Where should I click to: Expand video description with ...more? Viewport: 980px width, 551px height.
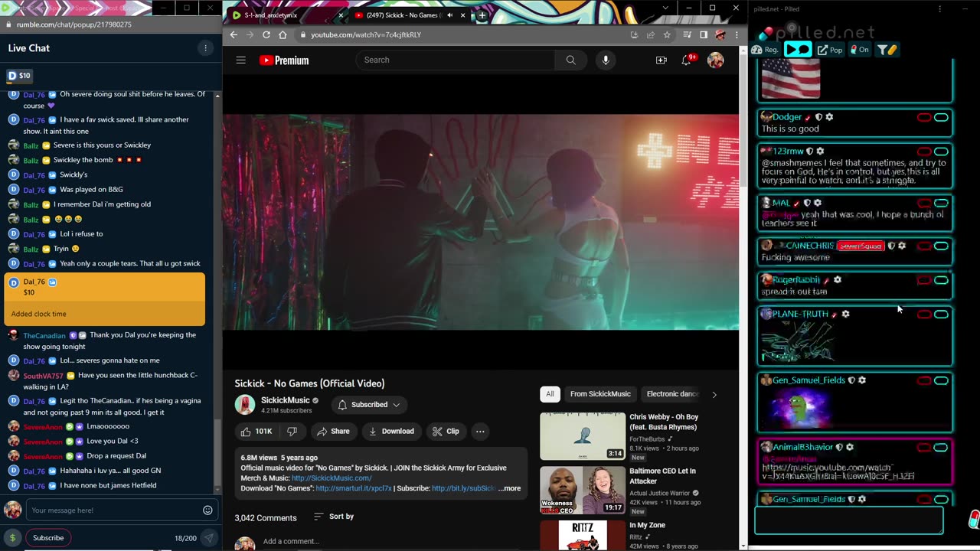[509, 488]
